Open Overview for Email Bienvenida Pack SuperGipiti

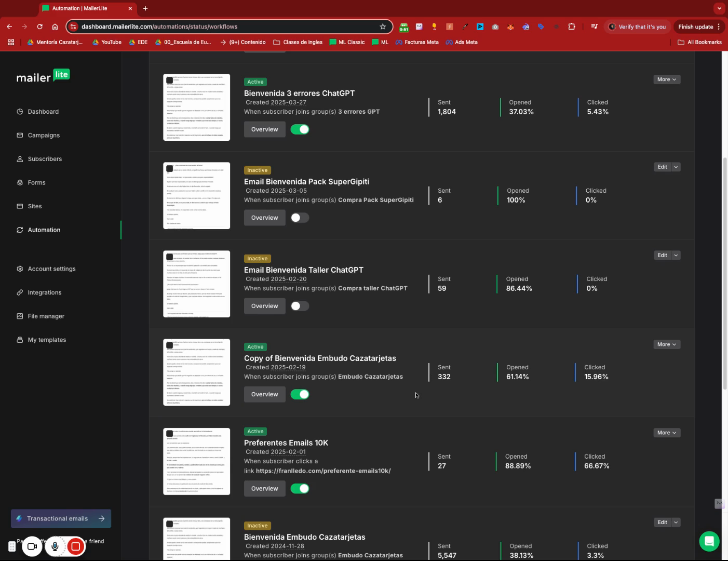pyautogui.click(x=265, y=218)
